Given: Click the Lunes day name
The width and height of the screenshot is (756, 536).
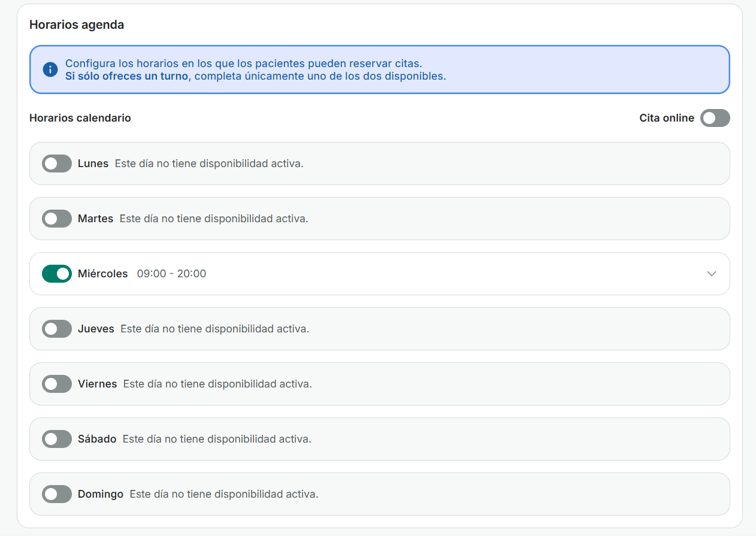Looking at the screenshot, I should pyautogui.click(x=93, y=163).
